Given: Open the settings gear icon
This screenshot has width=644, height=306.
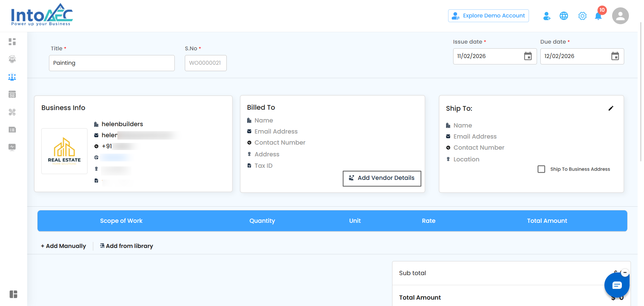Looking at the screenshot, I should [582, 16].
